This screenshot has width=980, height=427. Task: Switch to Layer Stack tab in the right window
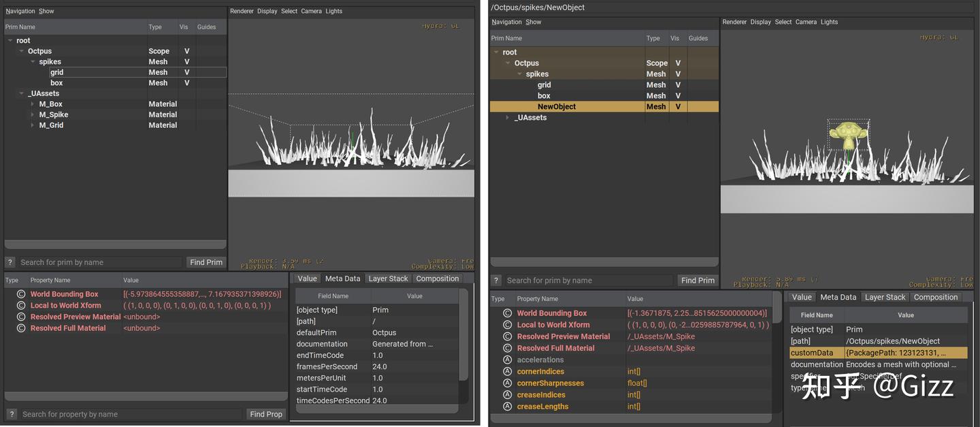(885, 298)
